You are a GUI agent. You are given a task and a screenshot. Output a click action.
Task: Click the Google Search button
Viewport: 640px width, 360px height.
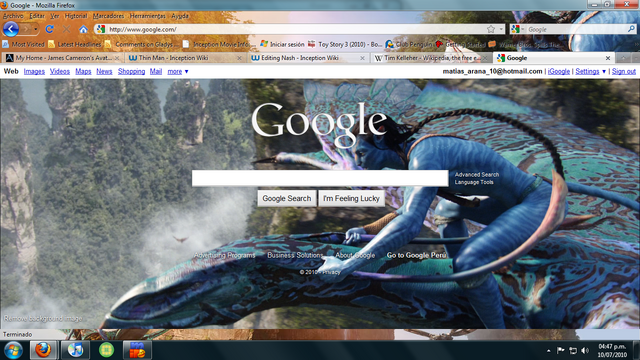click(x=287, y=198)
